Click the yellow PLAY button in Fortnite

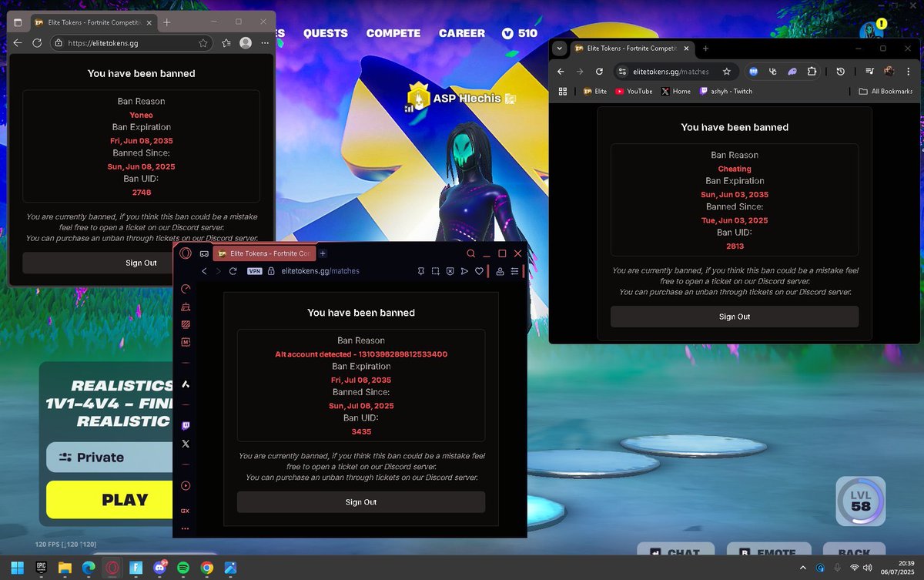[111, 500]
